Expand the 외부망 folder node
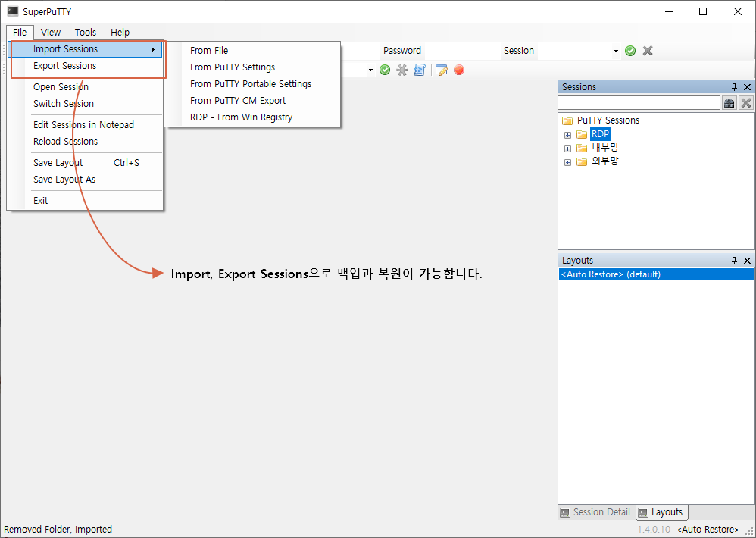Image resolution: width=756 pixels, height=538 pixels. coord(567,162)
